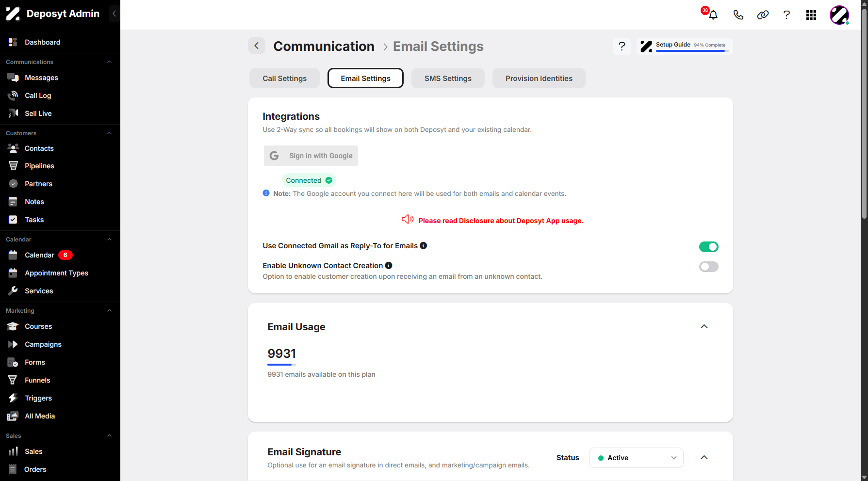Collapse the Customers sidebar section
Viewport: 868px width, 481px height.
pyautogui.click(x=109, y=133)
